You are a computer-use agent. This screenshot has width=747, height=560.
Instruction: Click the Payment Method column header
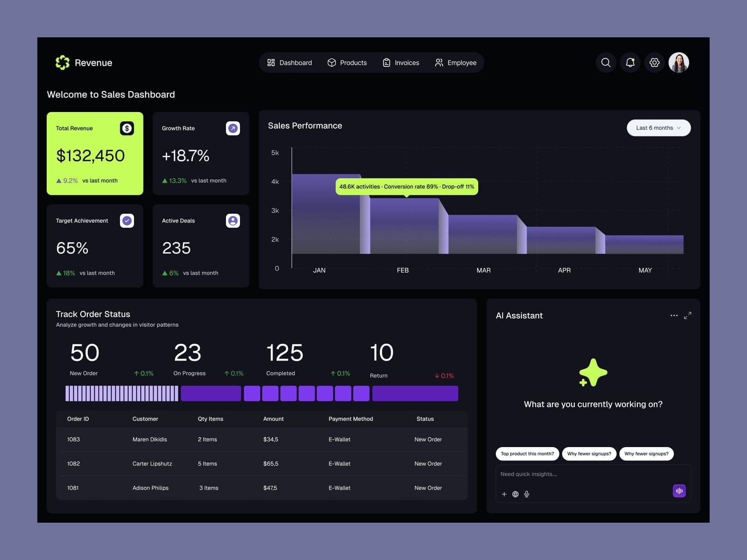(x=351, y=419)
